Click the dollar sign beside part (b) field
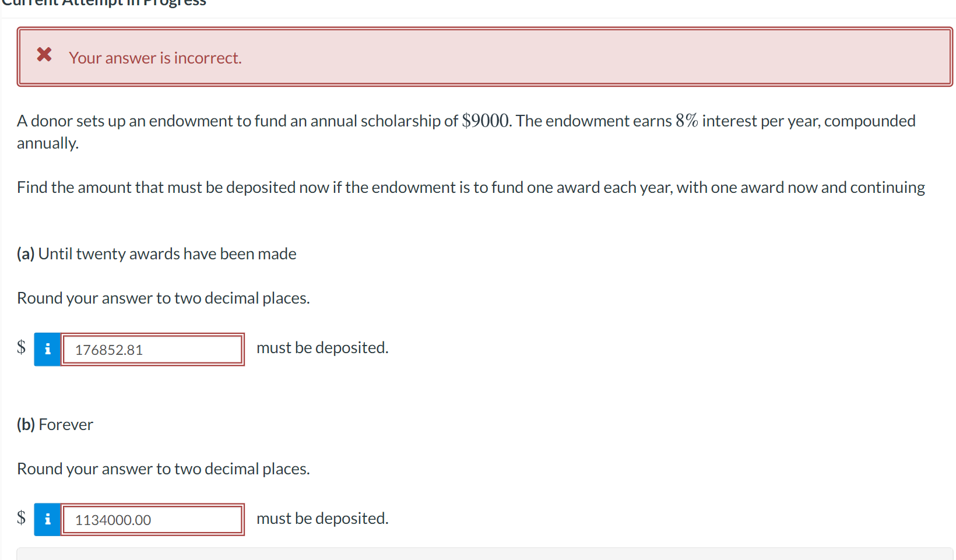The image size is (956, 560). point(21,517)
